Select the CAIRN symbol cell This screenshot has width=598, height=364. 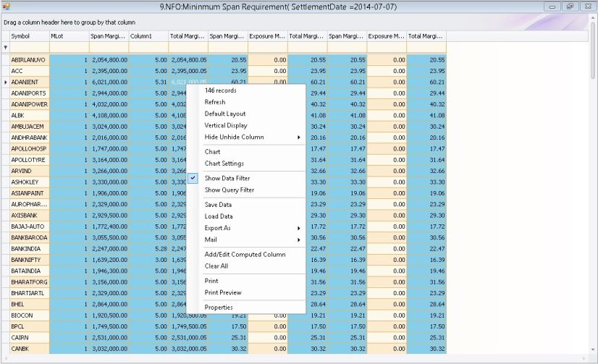30,337
